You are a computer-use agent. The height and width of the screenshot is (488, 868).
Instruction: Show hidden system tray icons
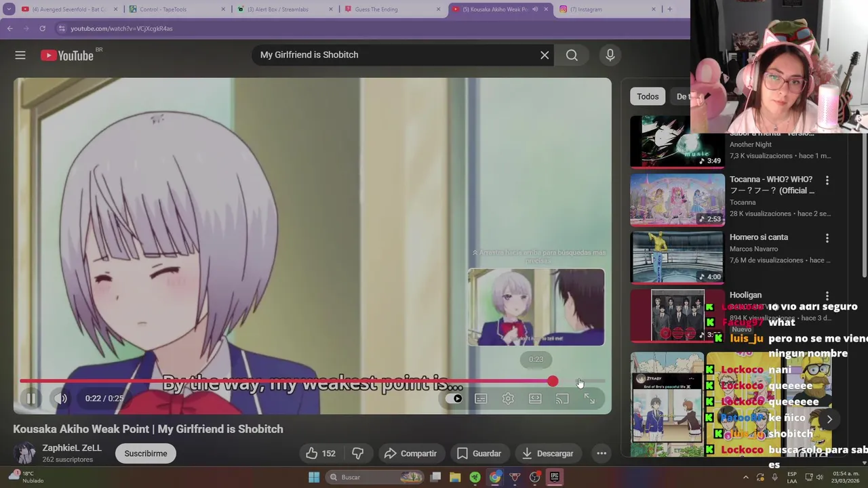[745, 477]
